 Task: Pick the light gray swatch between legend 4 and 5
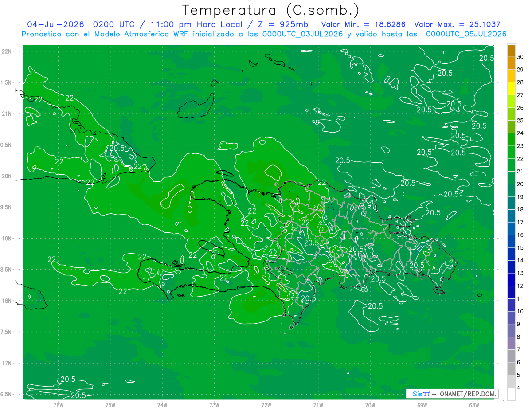(511, 381)
